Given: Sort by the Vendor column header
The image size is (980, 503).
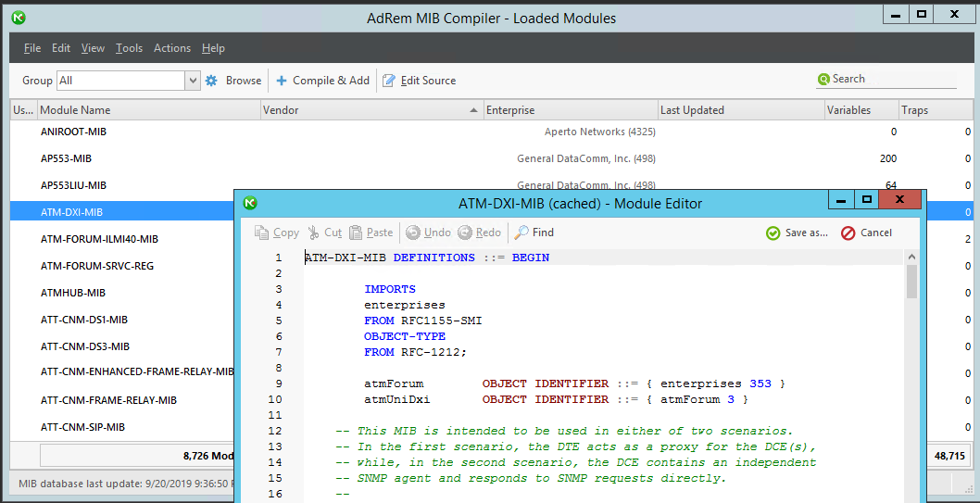Looking at the screenshot, I should 371,110.
